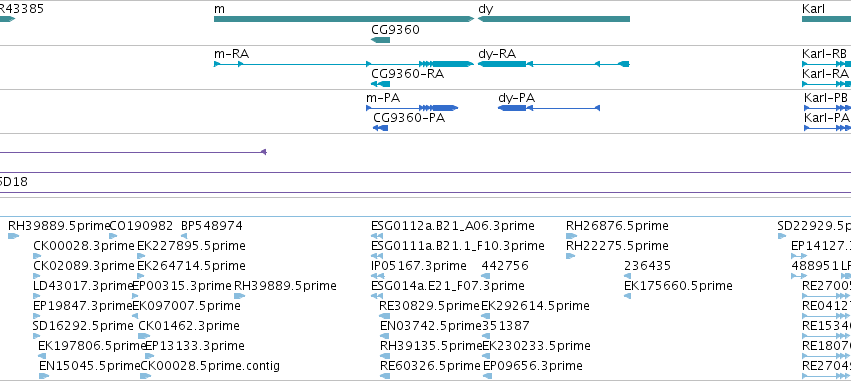
Task: Click the m-PA protein label
Action: point(383,98)
